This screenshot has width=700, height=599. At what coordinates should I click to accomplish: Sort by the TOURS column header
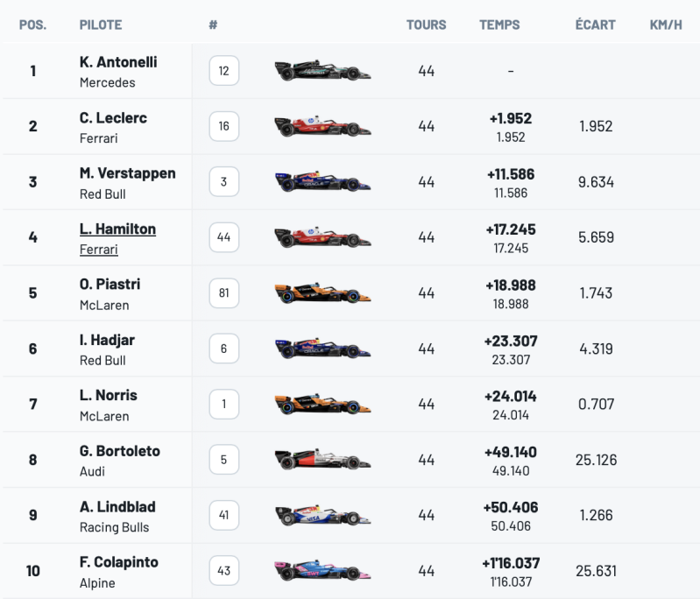427,25
